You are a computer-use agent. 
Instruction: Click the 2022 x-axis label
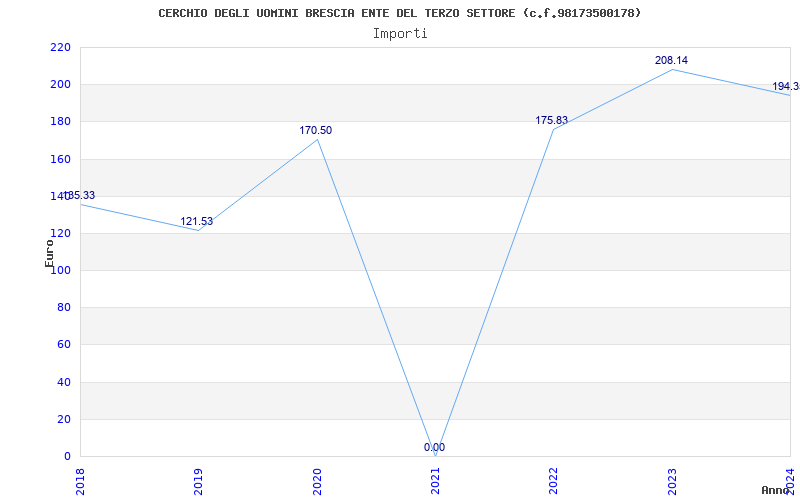pyautogui.click(x=554, y=481)
